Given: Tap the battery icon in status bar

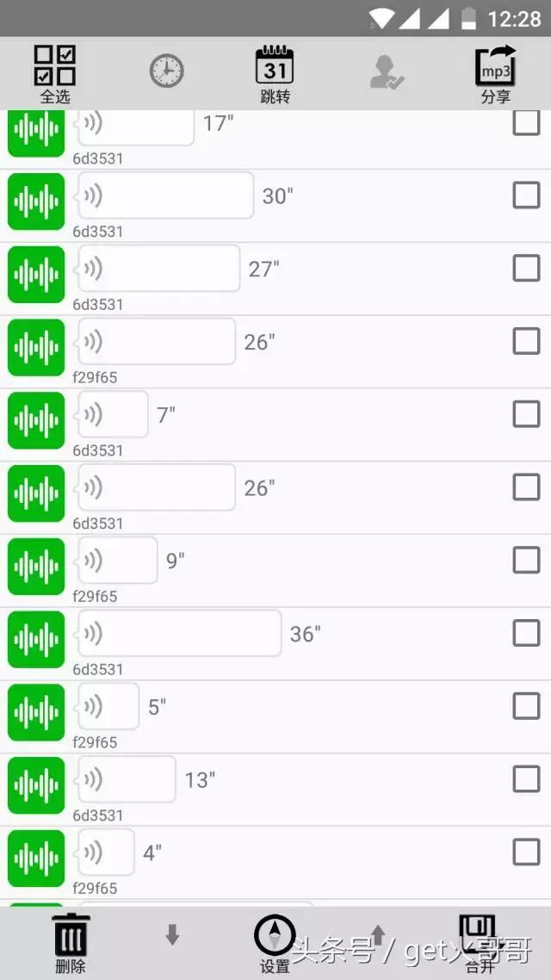Looking at the screenshot, I should tap(469, 18).
